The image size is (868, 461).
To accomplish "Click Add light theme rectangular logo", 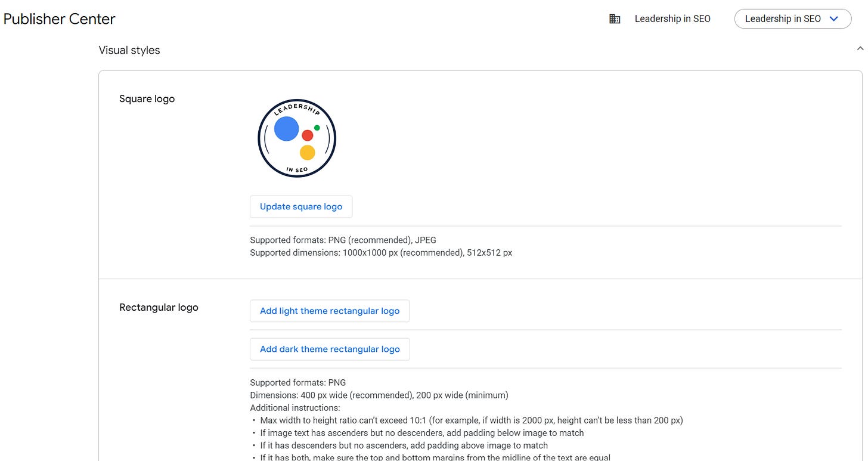I will (x=330, y=311).
